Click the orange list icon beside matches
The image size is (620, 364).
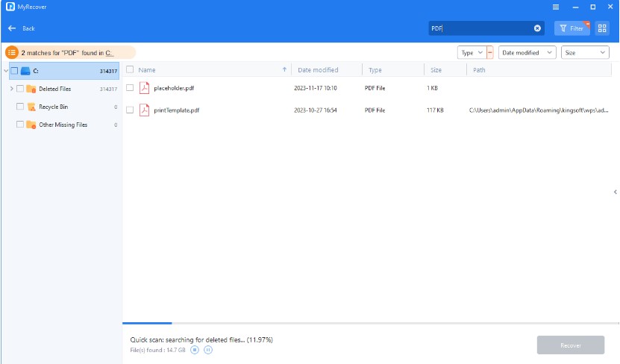11,52
